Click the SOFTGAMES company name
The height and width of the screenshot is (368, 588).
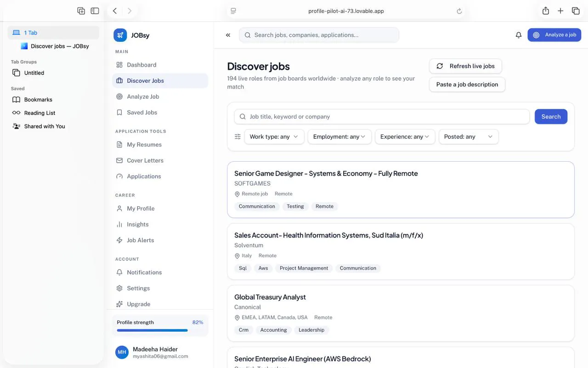click(x=252, y=183)
